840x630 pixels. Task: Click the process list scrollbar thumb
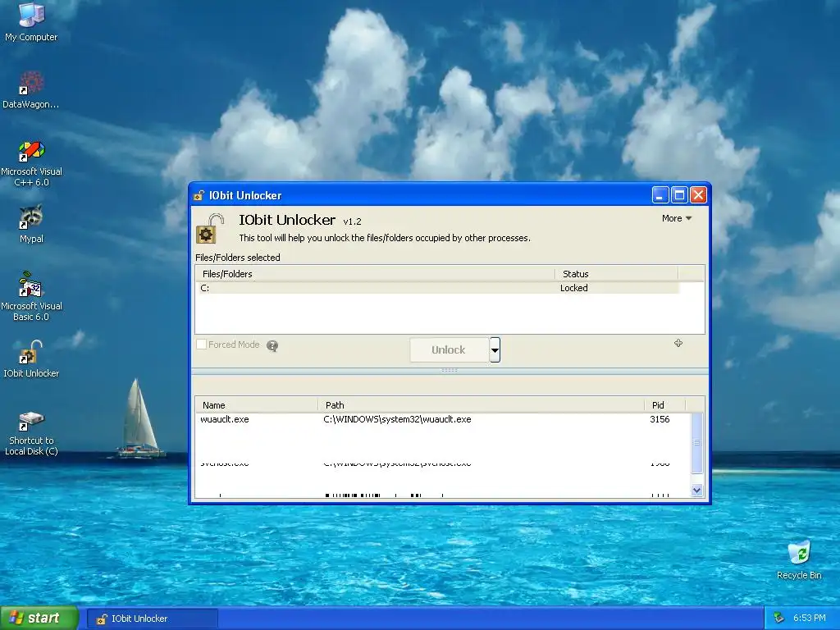coord(697,442)
